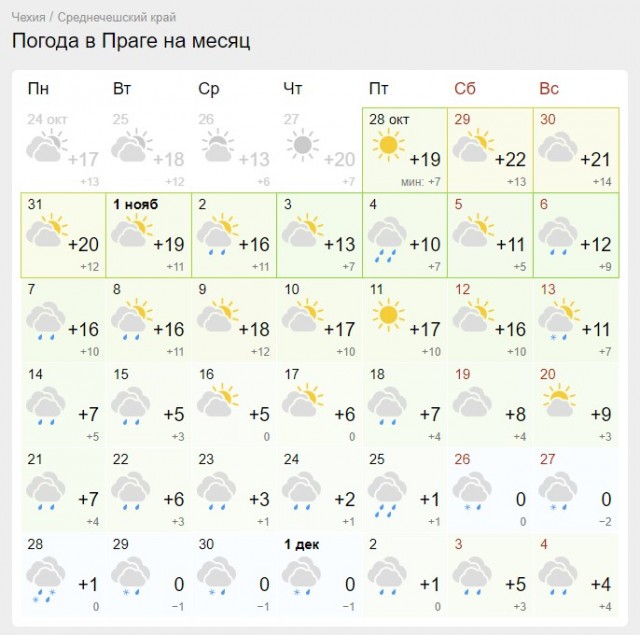Image resolution: width=640 pixels, height=635 pixels.
Task: Click the partly cloudy icon on 1 нояб
Action: tap(132, 230)
